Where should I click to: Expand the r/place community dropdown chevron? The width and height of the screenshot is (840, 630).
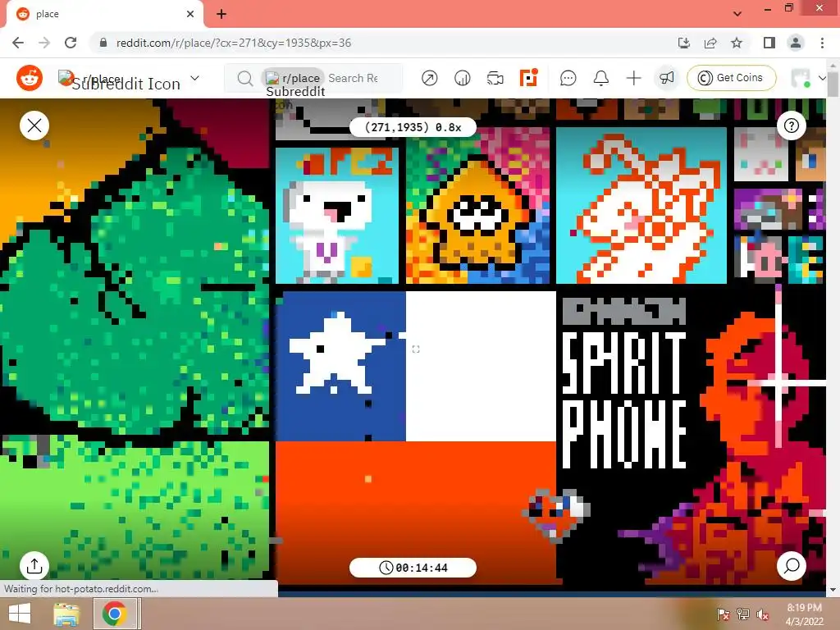(195, 78)
